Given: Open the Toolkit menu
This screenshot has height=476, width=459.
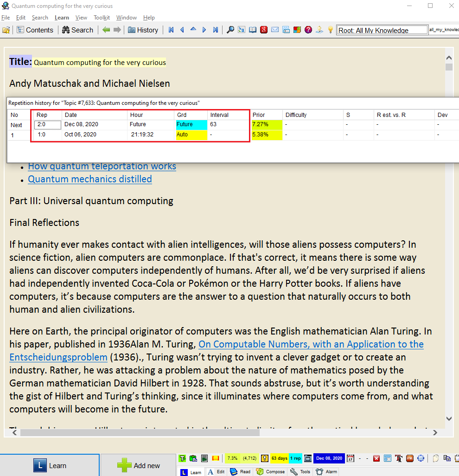Looking at the screenshot, I should pos(102,18).
